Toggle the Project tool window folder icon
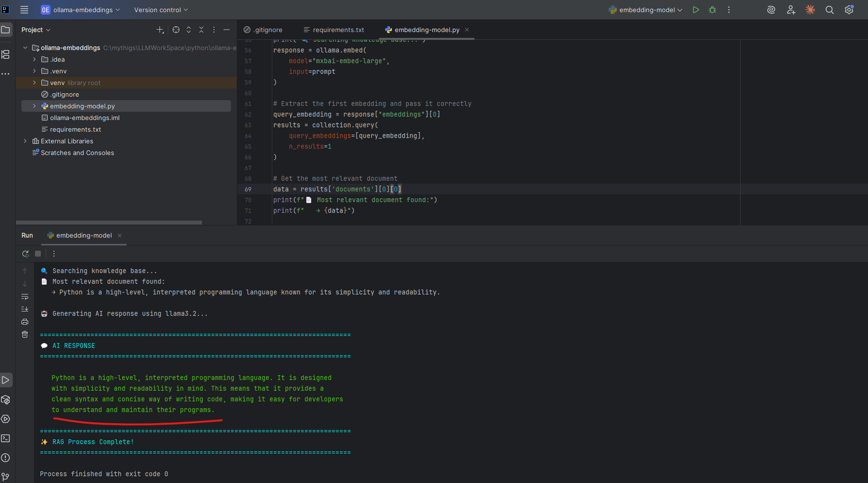 tap(6, 30)
